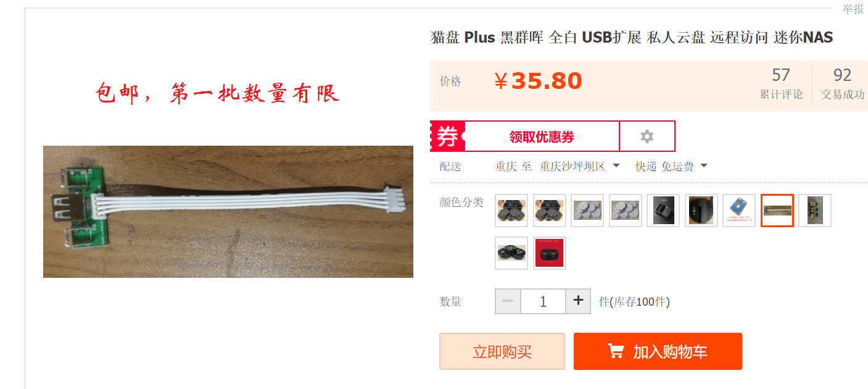Select the blue hard-drive variant thumbnail
The image size is (868, 389).
[x=739, y=211]
